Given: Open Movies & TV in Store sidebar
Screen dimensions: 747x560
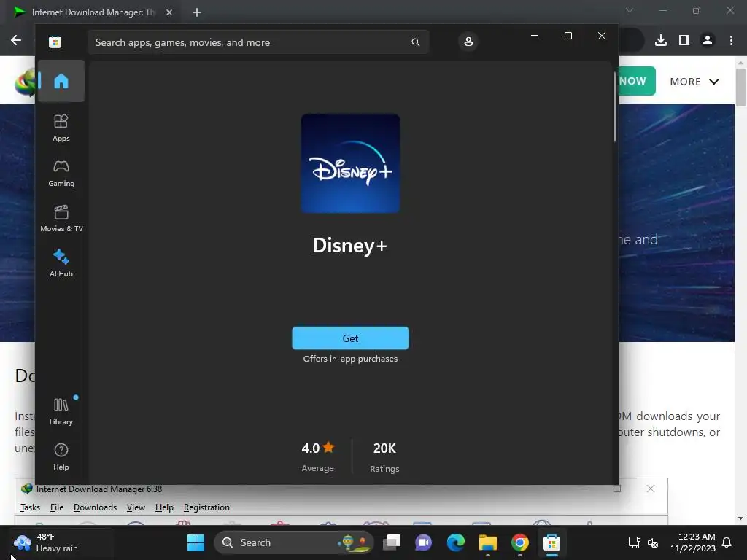Looking at the screenshot, I should (x=61, y=219).
